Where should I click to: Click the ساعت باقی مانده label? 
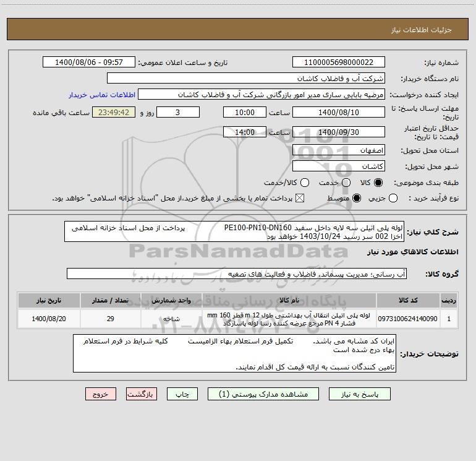pos(61,113)
